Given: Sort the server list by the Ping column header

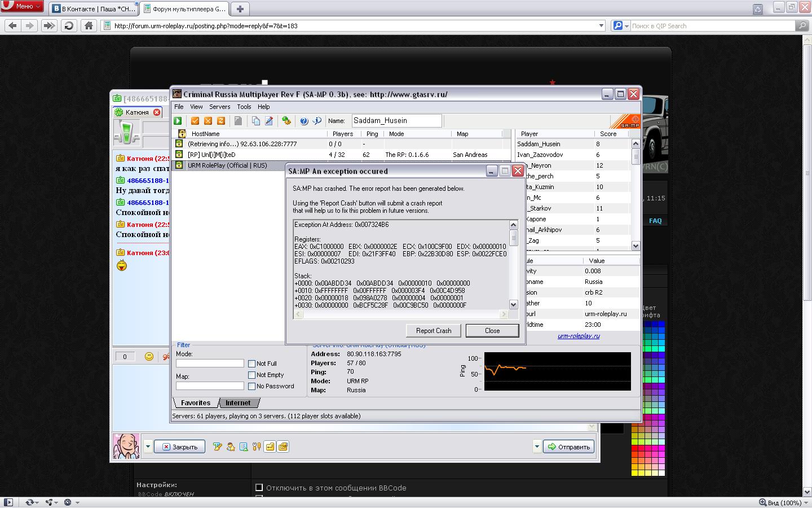Looking at the screenshot, I should (x=372, y=134).
